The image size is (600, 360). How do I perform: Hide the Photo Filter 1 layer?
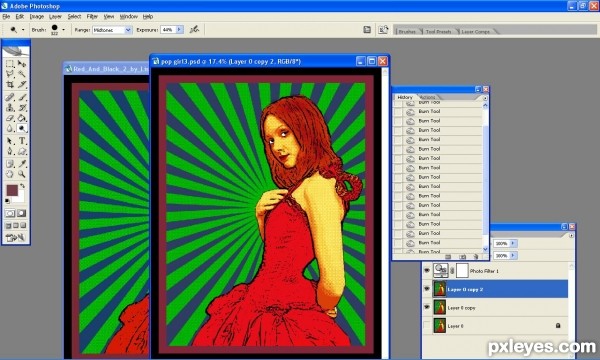427,270
